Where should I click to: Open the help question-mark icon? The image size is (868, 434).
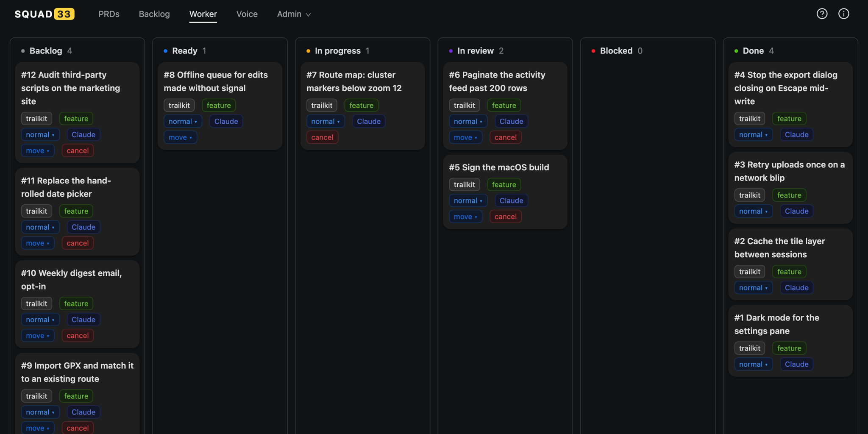tap(822, 14)
